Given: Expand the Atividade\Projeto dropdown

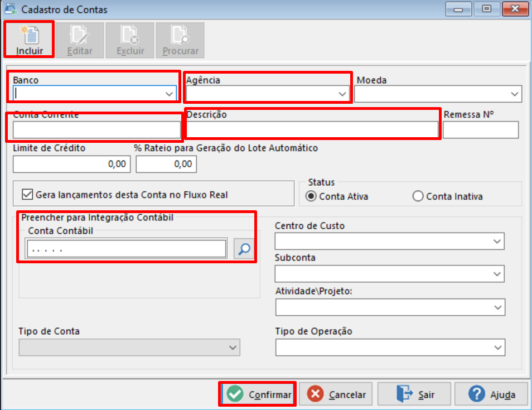Looking at the screenshot, I should click(497, 307).
